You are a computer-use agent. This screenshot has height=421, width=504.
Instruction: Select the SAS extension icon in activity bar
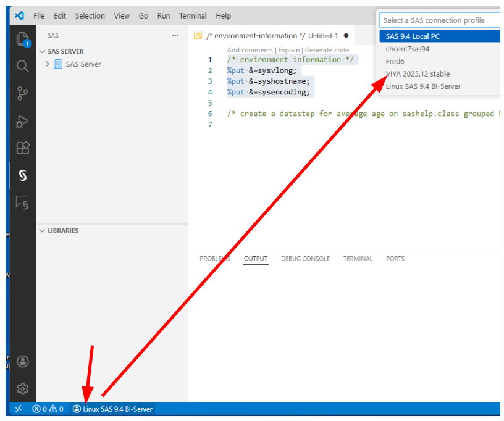pyautogui.click(x=22, y=175)
